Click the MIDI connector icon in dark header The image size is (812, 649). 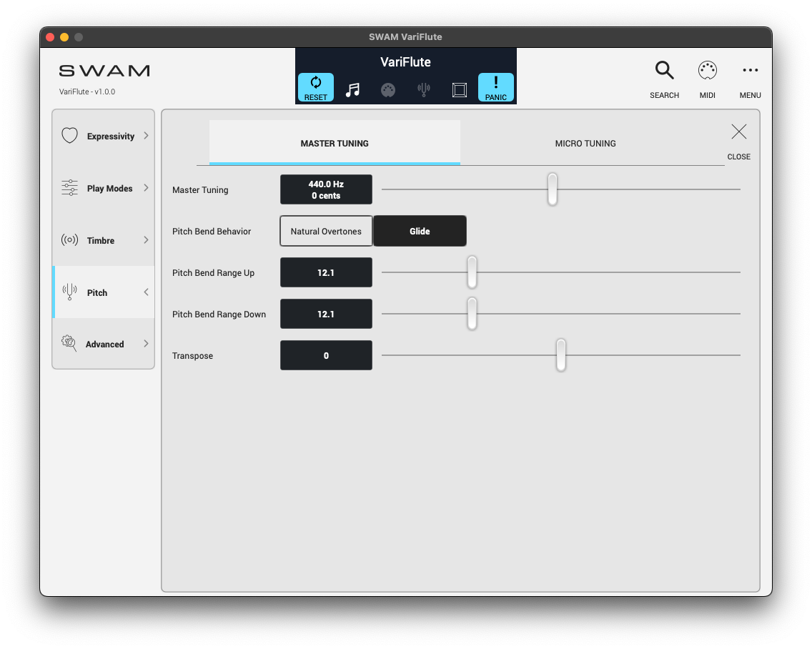tap(388, 90)
